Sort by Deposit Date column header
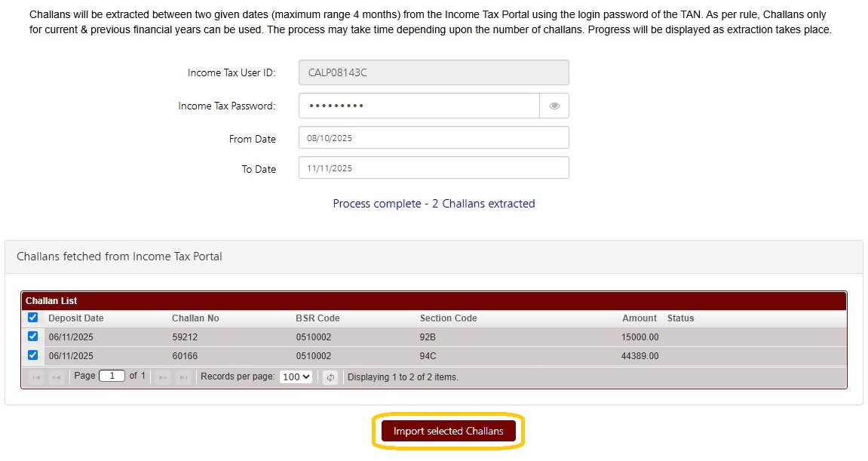Screen dimensions: 868x461 tap(76, 318)
